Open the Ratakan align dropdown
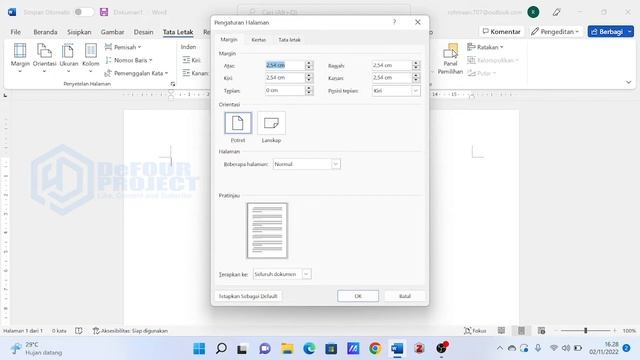This screenshot has width=640, height=360. (x=485, y=47)
